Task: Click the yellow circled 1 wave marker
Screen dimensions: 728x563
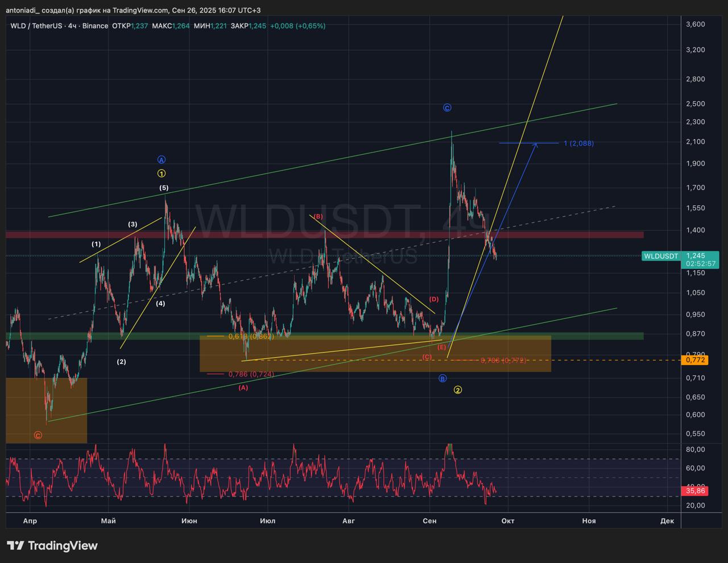Action: point(162,173)
